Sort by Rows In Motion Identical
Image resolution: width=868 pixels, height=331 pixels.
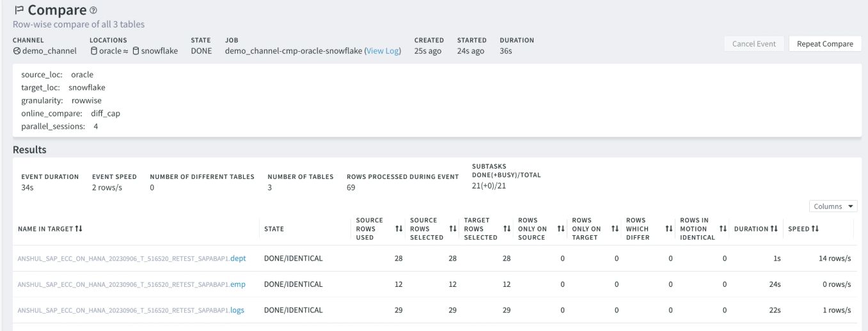tap(723, 229)
